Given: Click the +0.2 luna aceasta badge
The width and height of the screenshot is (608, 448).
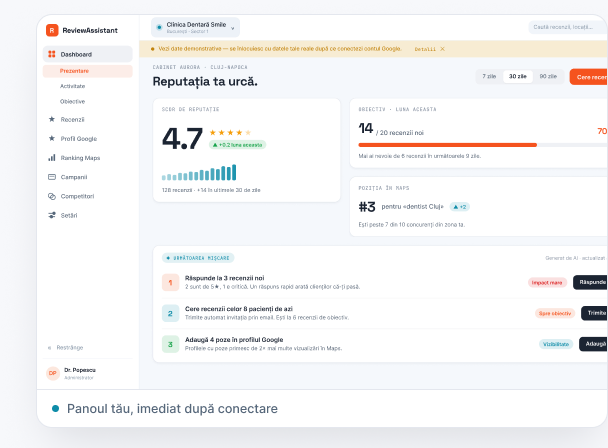Looking at the screenshot, I should tap(237, 145).
